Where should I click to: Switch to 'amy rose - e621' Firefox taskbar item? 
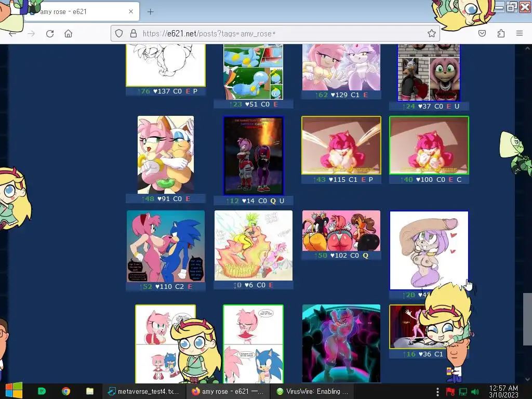point(228,391)
